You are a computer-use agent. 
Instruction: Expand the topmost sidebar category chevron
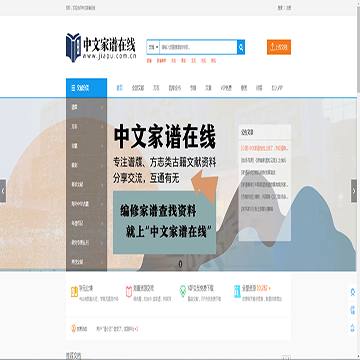(102, 108)
